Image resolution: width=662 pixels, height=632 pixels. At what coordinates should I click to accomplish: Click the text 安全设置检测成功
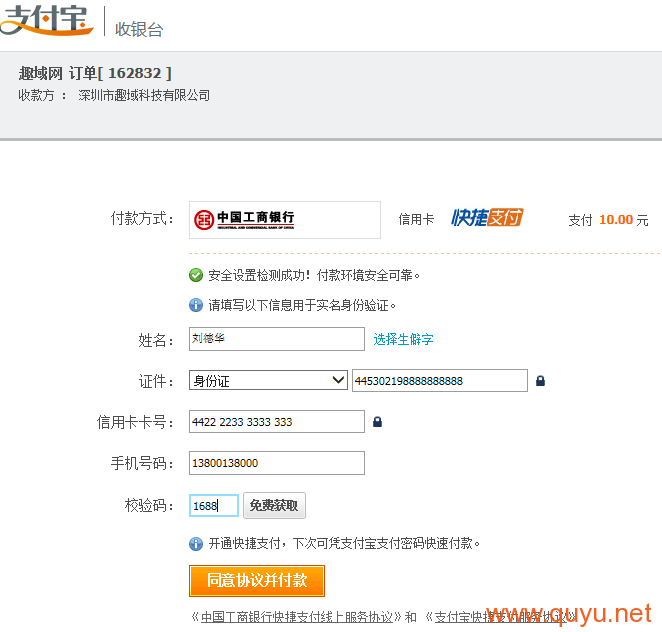click(257, 275)
